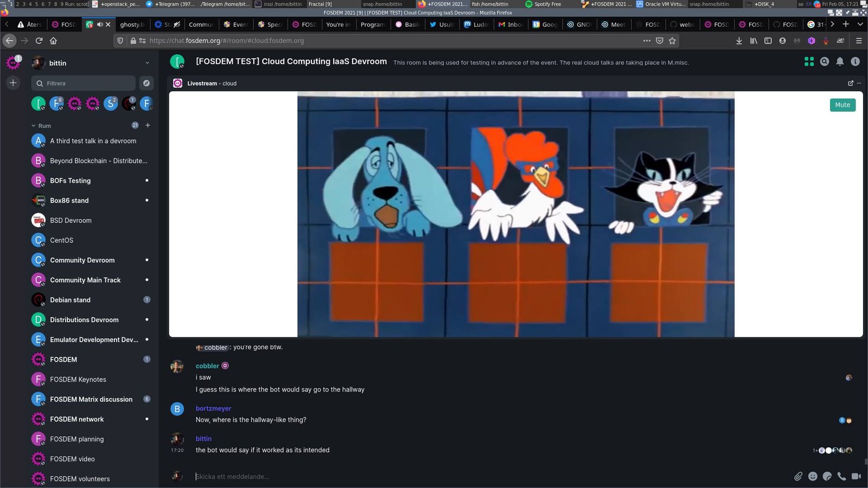Toggle the green widgets grid icon

coord(809,62)
